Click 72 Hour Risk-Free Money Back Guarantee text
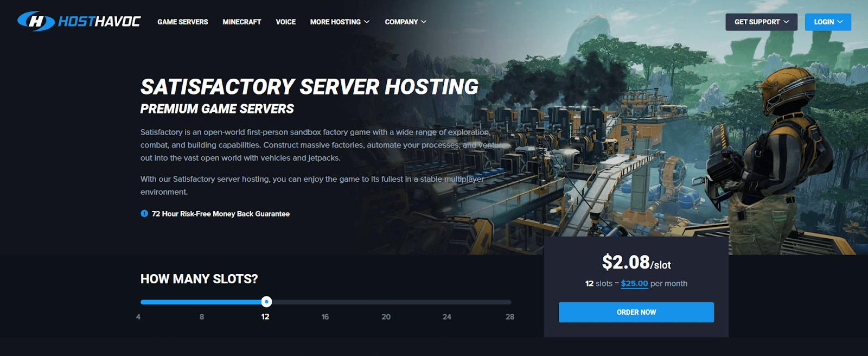Viewport: 868px width, 356px height. click(221, 214)
